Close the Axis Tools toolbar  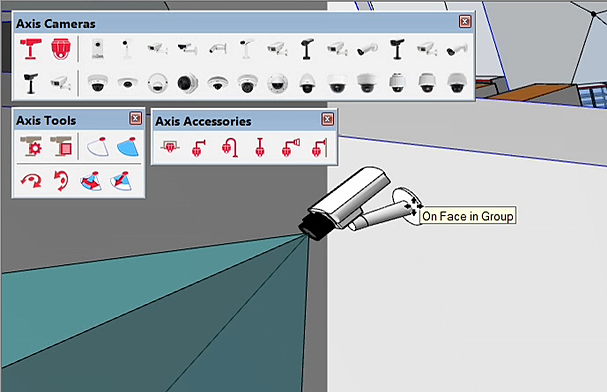pos(135,118)
